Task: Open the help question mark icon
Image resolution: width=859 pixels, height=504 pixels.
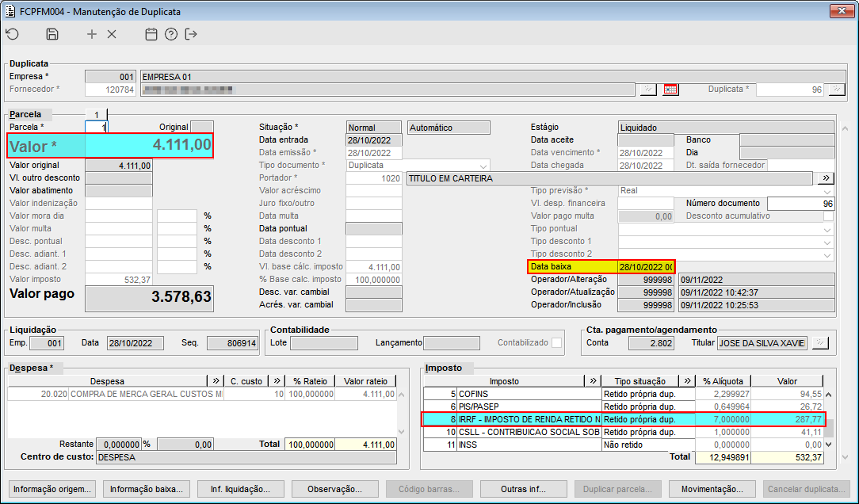Action: click(x=171, y=34)
